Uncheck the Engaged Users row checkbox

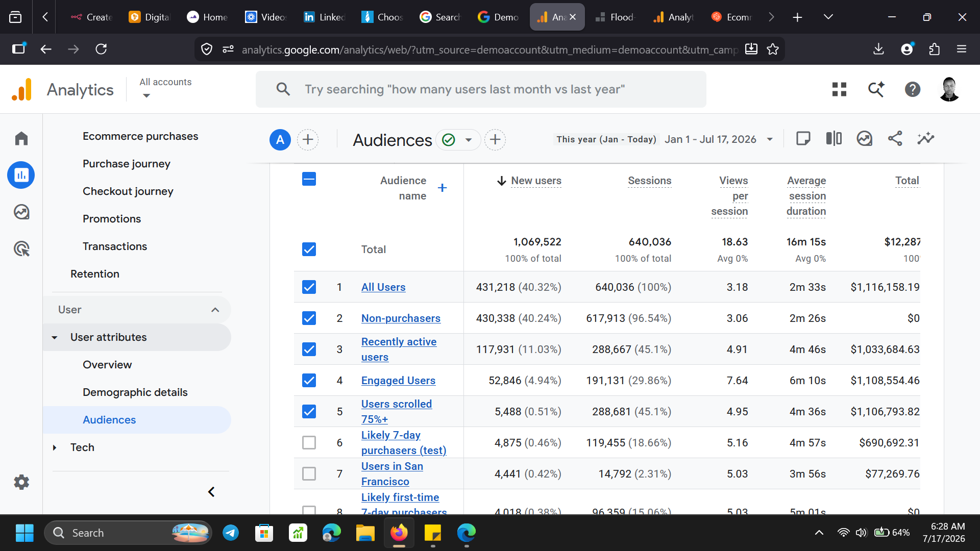[x=309, y=380]
